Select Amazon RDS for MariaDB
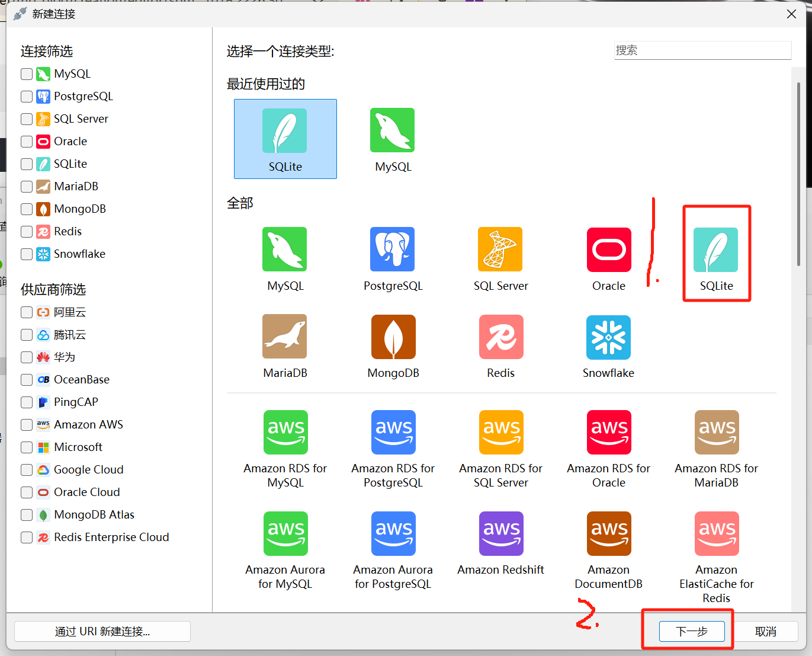The image size is (812, 656). (716, 449)
